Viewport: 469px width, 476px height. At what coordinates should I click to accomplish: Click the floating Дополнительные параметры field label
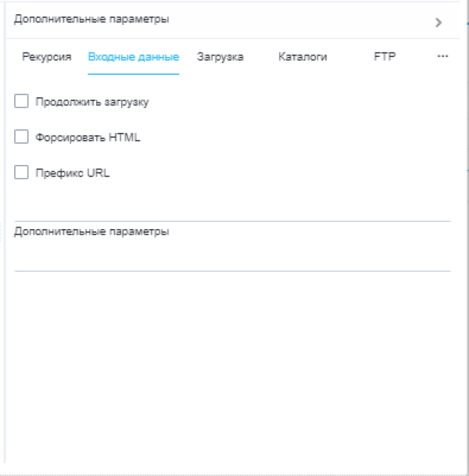pyautogui.click(x=91, y=232)
